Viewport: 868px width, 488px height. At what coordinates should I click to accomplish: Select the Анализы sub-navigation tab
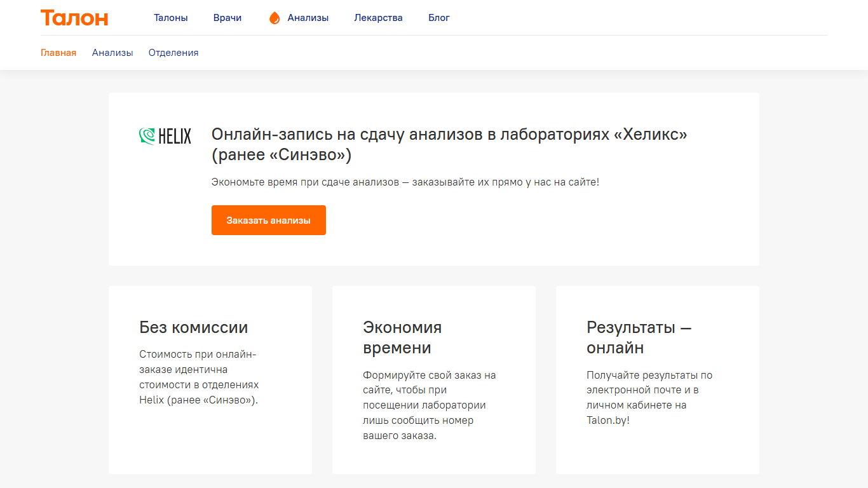point(112,53)
